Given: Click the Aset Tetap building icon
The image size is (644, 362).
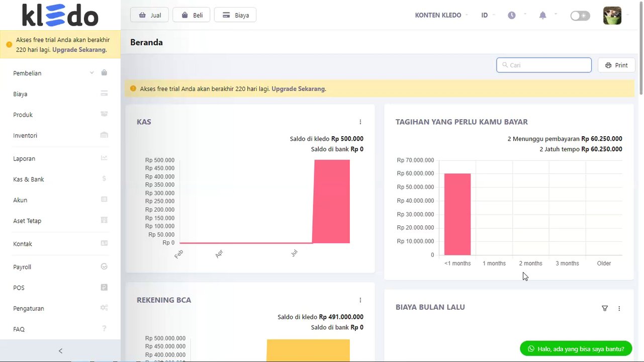Looking at the screenshot, I should [104, 220].
